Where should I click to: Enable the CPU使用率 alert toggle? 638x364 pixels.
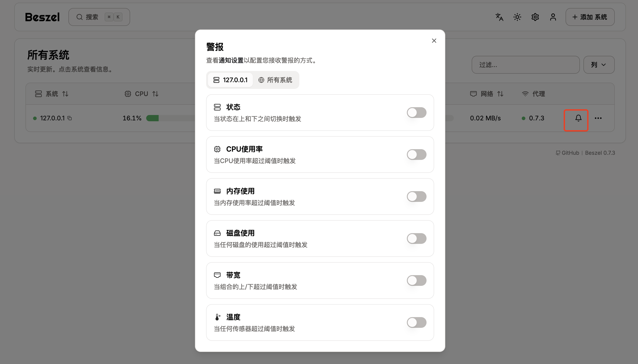[416, 155]
